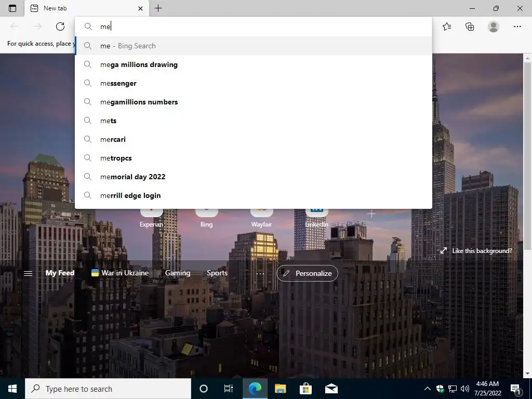Show more feed topics ellipsis
The width and height of the screenshot is (532, 399).
260,273
